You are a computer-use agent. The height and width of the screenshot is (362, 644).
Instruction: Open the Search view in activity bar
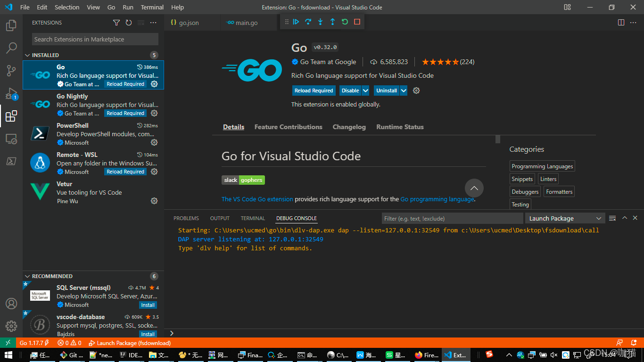pyautogui.click(x=11, y=48)
